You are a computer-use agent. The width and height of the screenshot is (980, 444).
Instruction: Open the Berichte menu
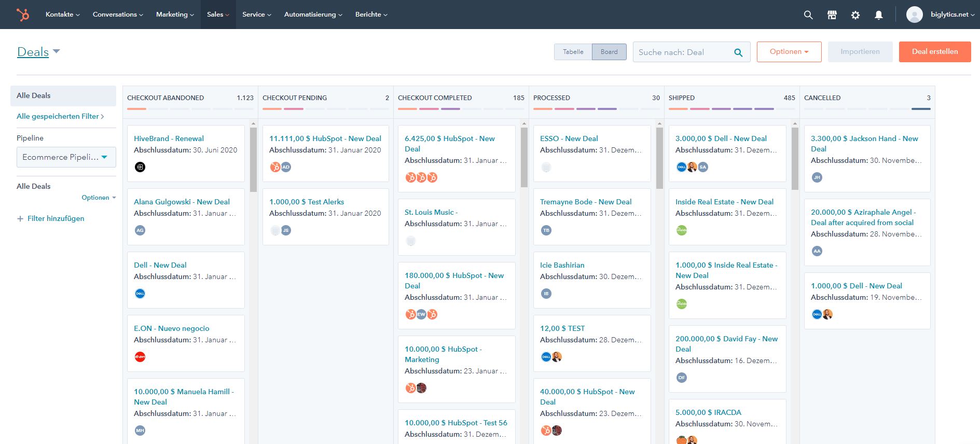371,15
